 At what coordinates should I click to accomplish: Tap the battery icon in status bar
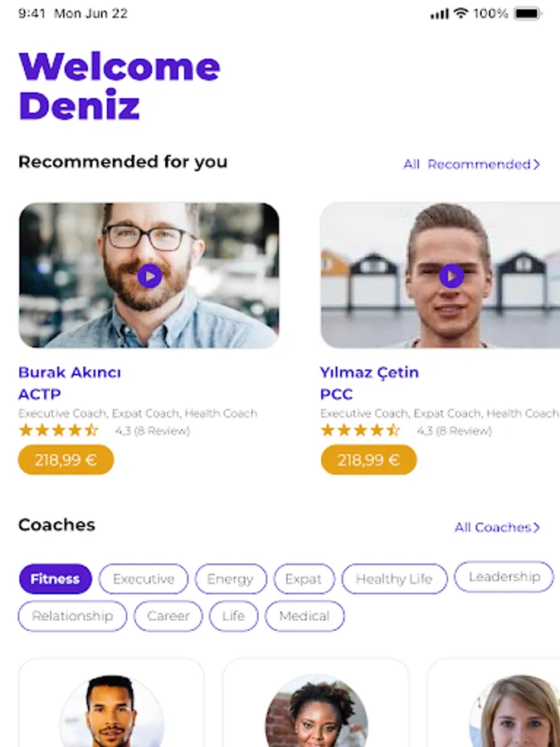[528, 13]
